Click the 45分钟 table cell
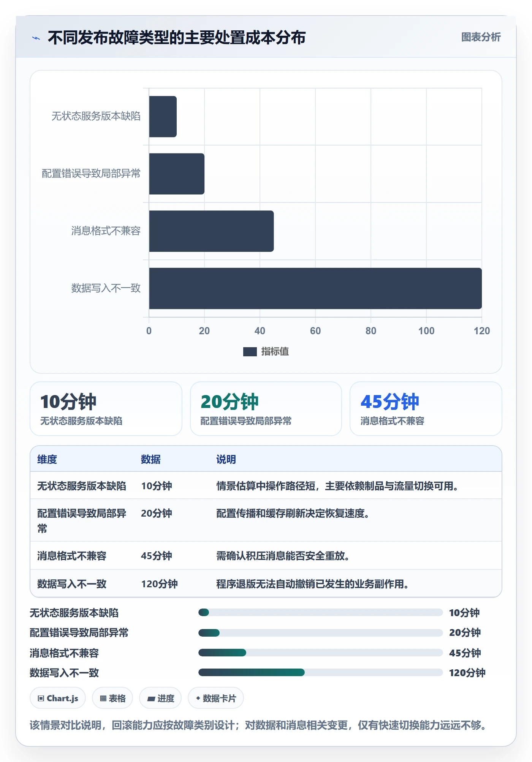Screen dimensions: 532x762 coord(157,556)
